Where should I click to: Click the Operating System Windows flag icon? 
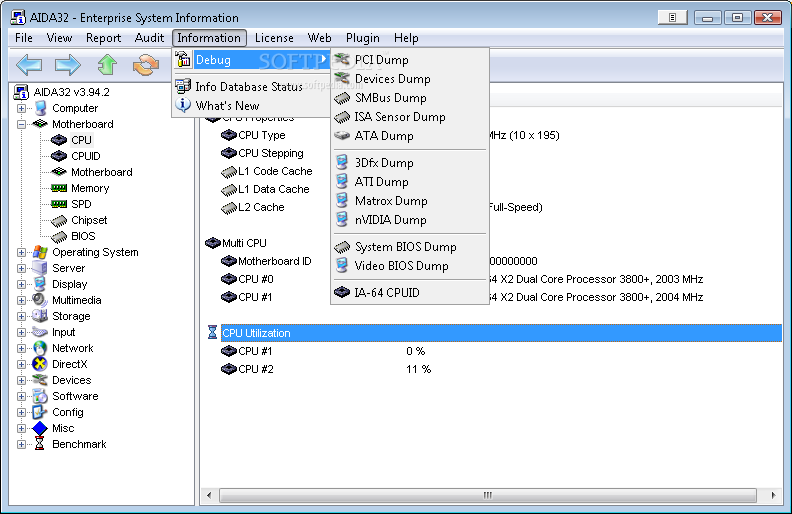[40, 252]
